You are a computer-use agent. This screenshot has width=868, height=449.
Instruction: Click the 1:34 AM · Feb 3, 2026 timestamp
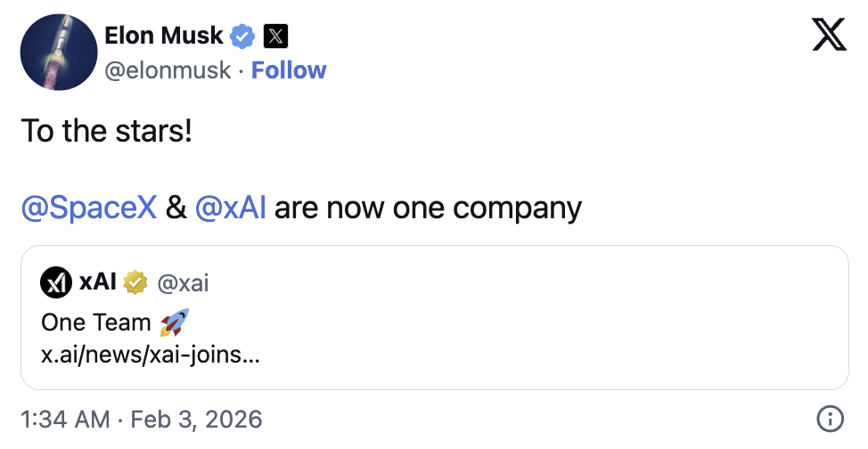(x=142, y=419)
